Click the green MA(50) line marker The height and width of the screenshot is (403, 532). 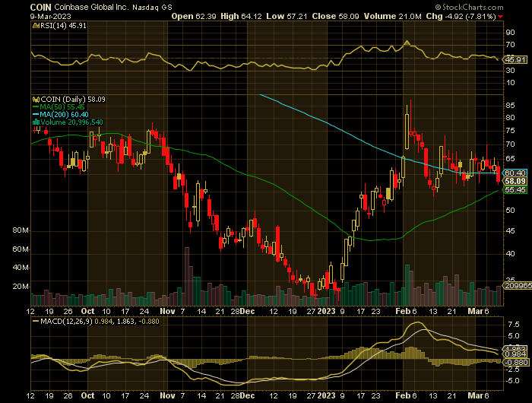coord(36,107)
